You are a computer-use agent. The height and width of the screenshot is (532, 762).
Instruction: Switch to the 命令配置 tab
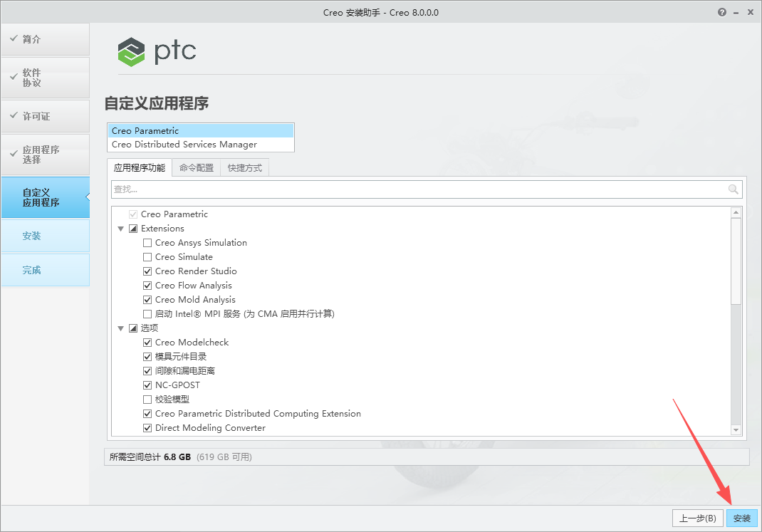pos(195,167)
